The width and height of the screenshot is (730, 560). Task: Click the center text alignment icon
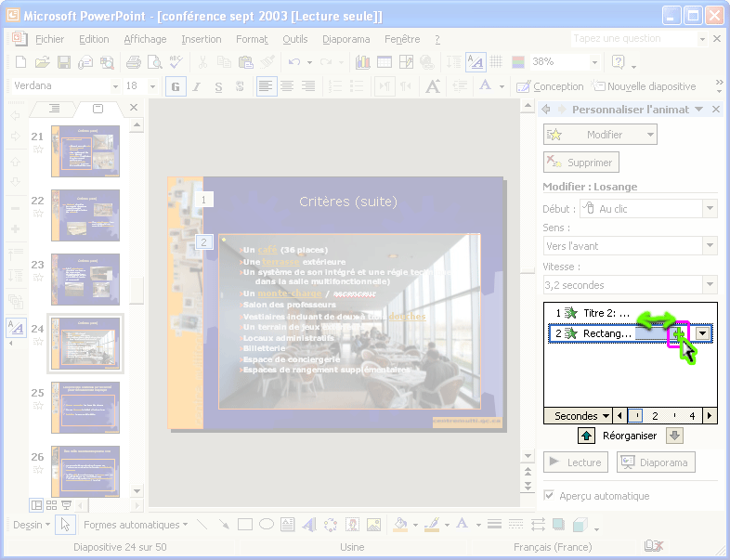coord(288,86)
